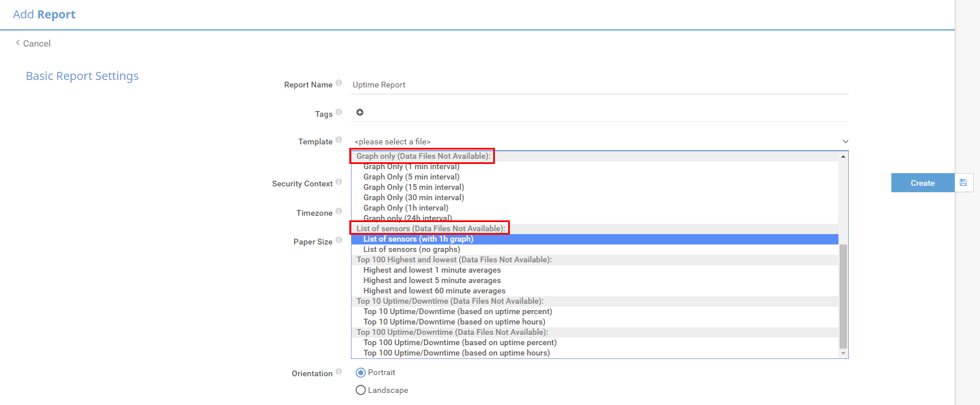Screen dimensions: 980x405
Task: Click the Orientation help icon
Action: [x=339, y=372]
